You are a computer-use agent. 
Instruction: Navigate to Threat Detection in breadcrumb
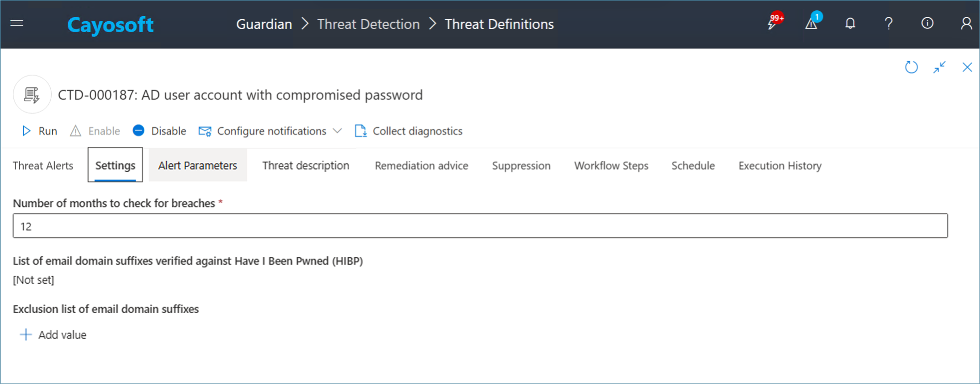[368, 24]
